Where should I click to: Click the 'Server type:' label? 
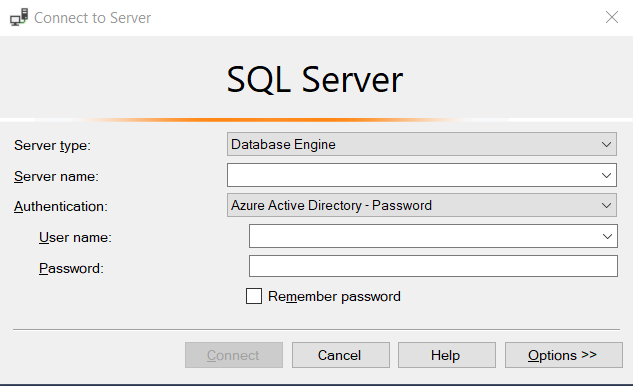point(52,145)
